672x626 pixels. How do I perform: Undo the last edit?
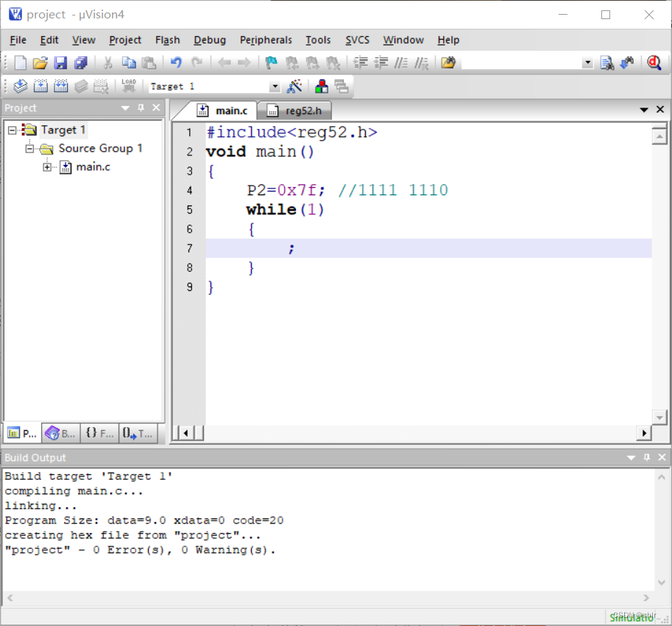click(176, 63)
